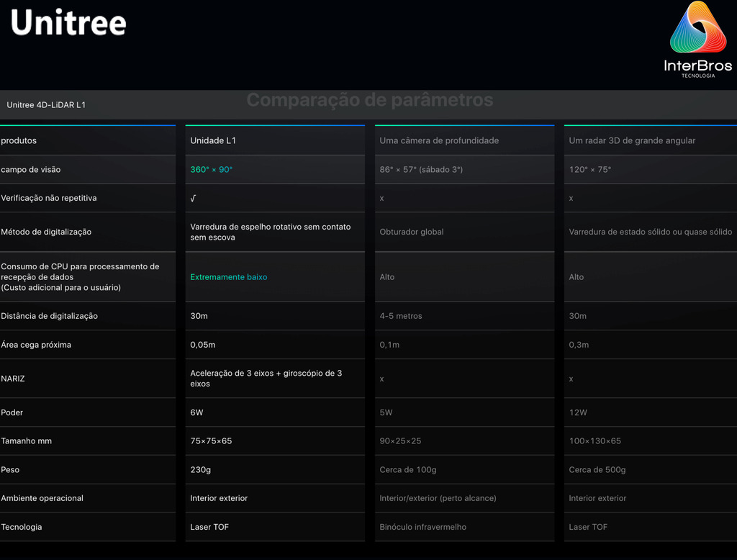Click the 'Peso' row label
This screenshot has width=737, height=560.
pos(10,470)
